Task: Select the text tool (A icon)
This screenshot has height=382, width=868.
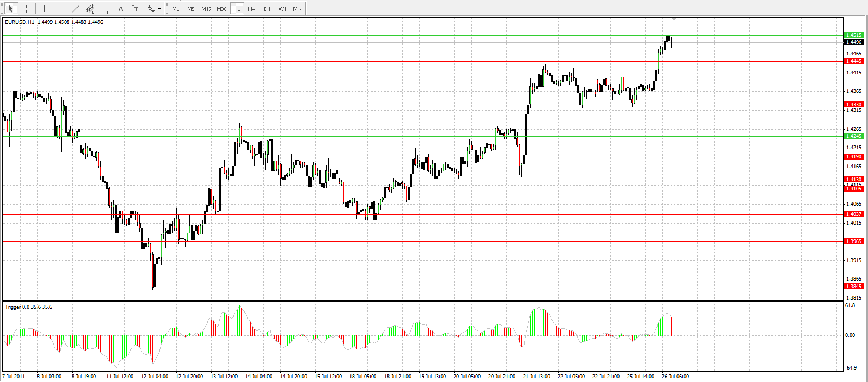Action: click(x=120, y=9)
